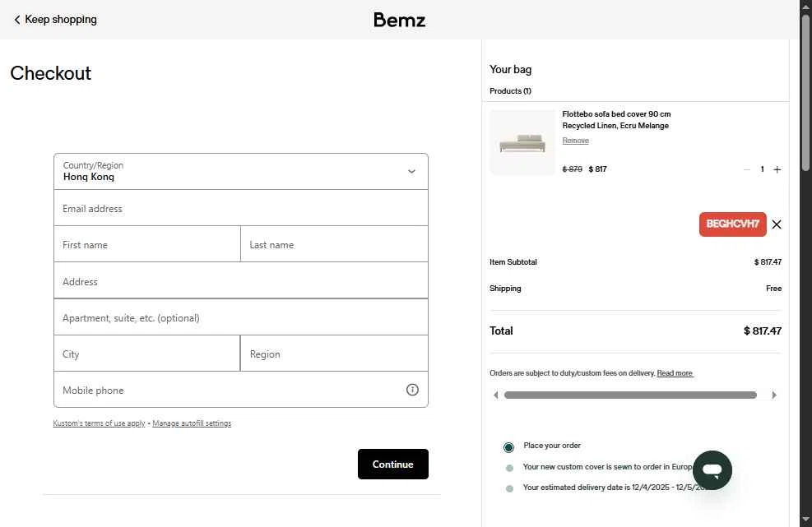Open the Read more duty fees link

tap(675, 373)
